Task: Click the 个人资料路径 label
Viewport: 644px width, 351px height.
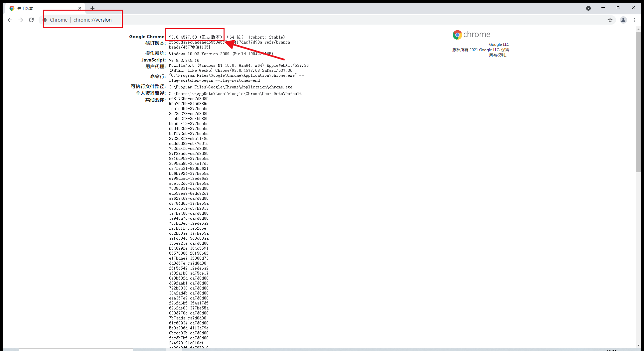Action: click(150, 93)
